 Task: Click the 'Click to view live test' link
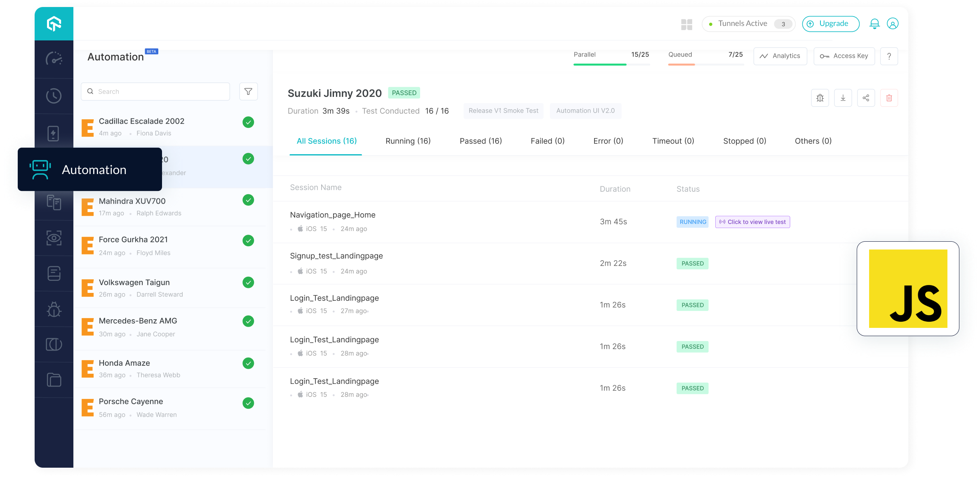pyautogui.click(x=752, y=222)
